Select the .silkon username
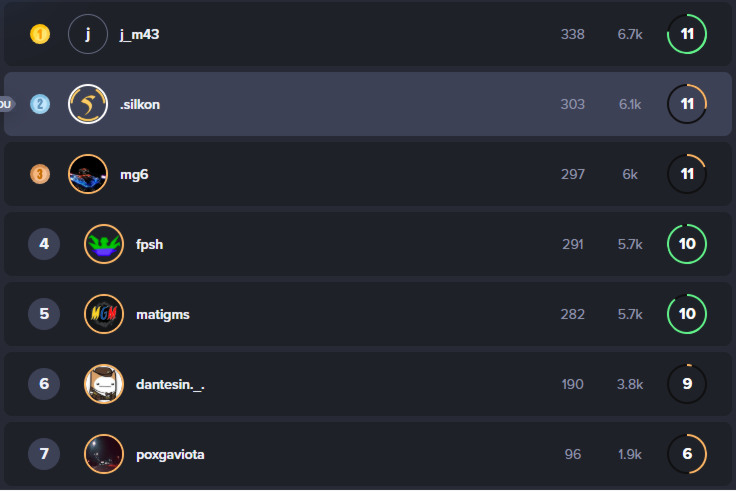This screenshot has width=736, height=491. point(139,105)
